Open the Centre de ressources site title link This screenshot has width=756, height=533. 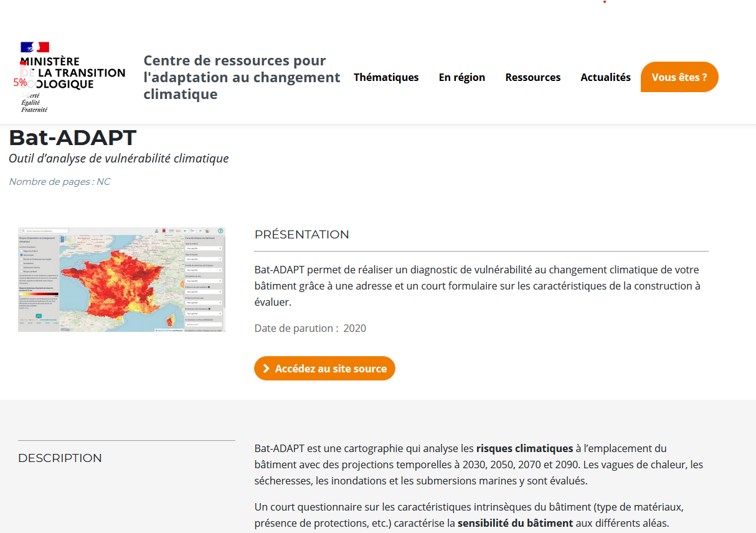(242, 77)
